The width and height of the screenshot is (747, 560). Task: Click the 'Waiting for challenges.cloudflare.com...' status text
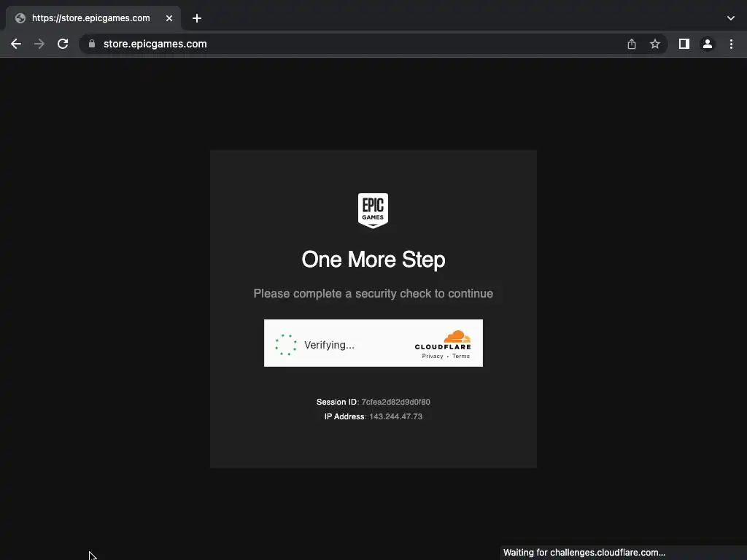click(x=584, y=553)
